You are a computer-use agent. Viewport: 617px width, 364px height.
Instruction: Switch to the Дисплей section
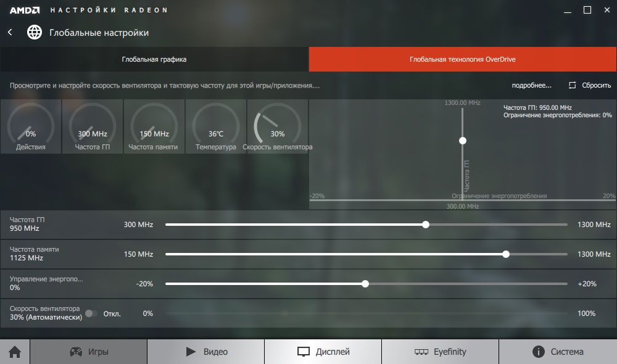tap(323, 352)
